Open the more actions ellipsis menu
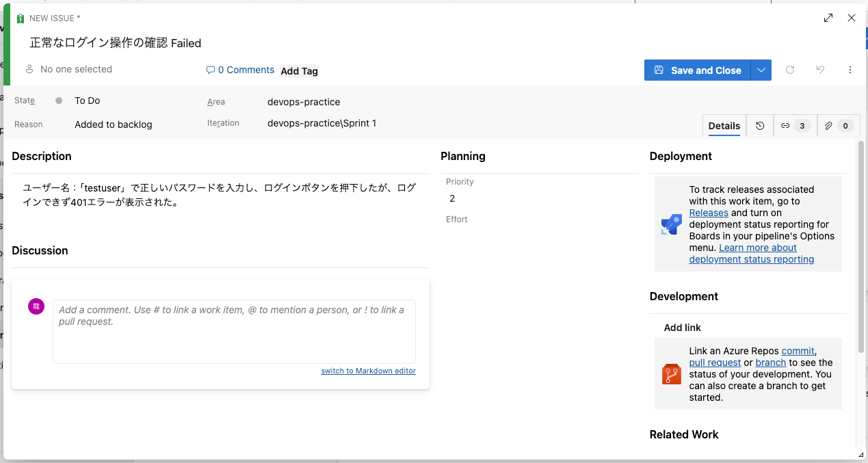Viewport: 868px width, 463px height. click(850, 70)
